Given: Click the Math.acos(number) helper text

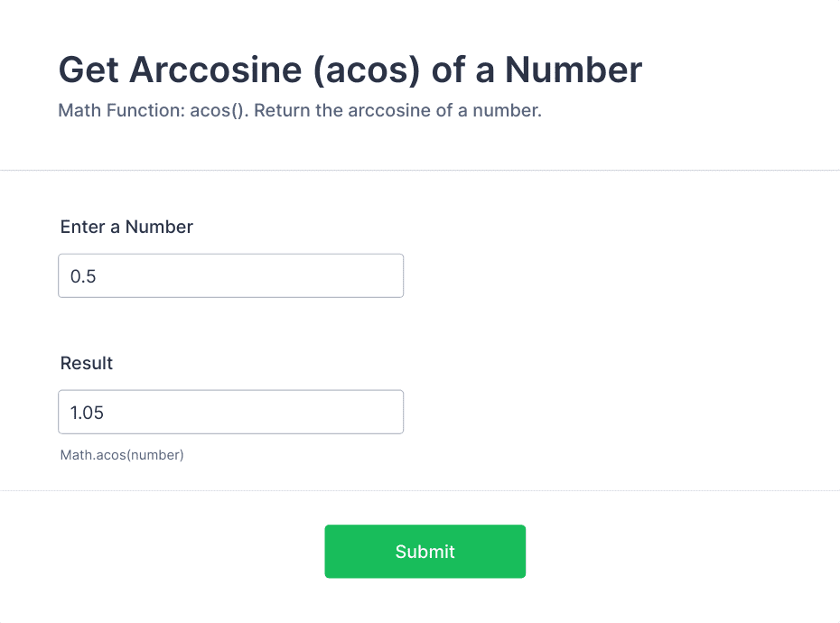Looking at the screenshot, I should 121,455.
